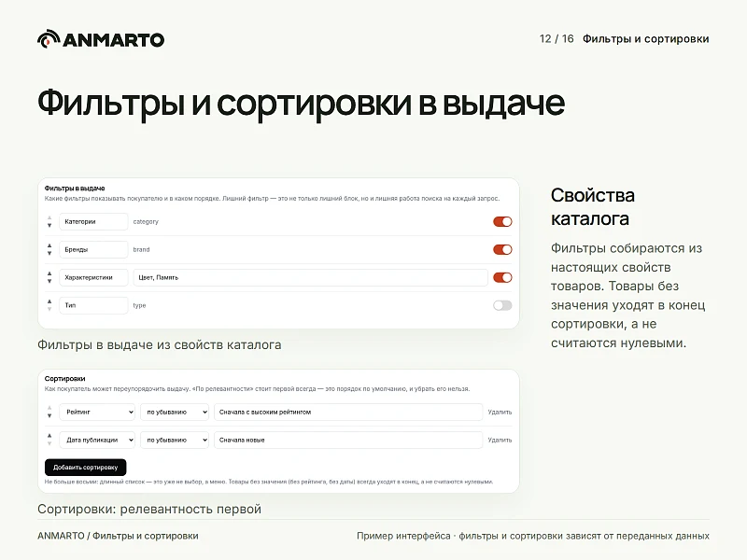Open Дата публикации row direction dropdown
The image size is (747, 560).
175,440
